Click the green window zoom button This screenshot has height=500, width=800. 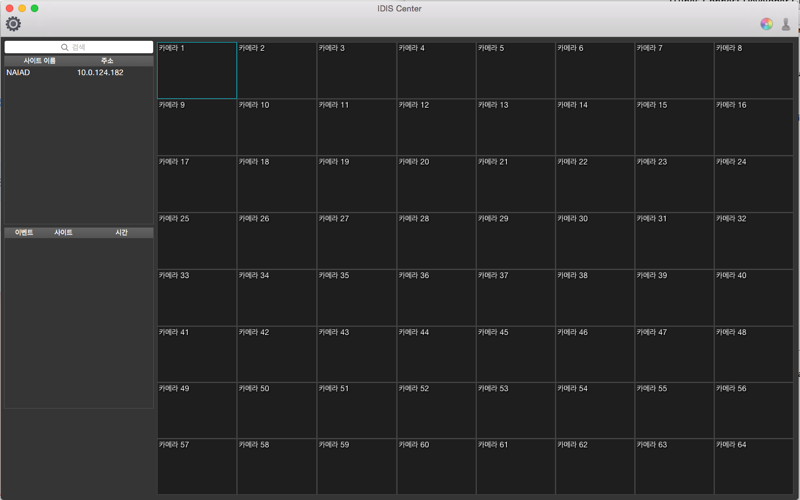pos(34,8)
